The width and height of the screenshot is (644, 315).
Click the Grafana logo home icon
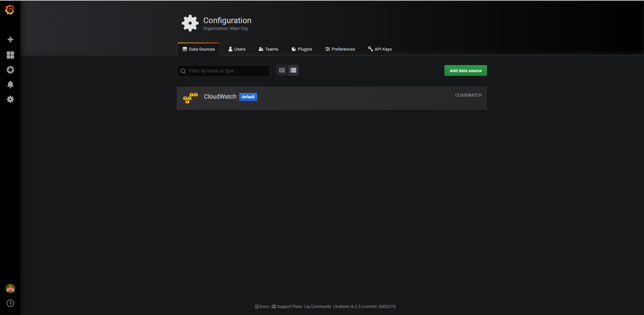(10, 10)
